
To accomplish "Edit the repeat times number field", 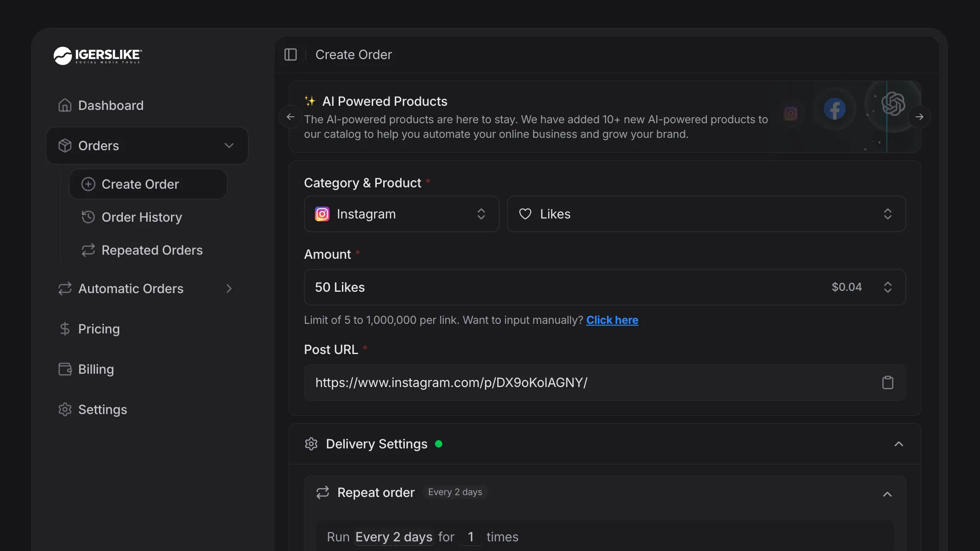I will coord(470,537).
